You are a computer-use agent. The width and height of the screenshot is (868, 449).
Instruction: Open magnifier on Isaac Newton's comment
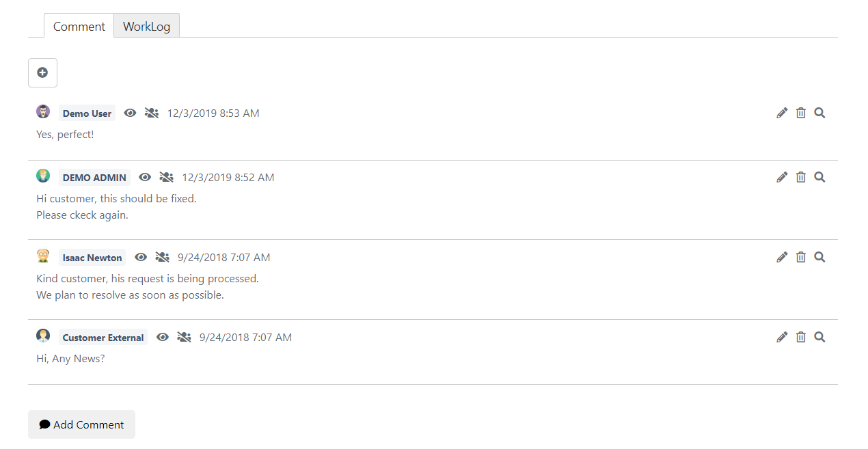820,258
